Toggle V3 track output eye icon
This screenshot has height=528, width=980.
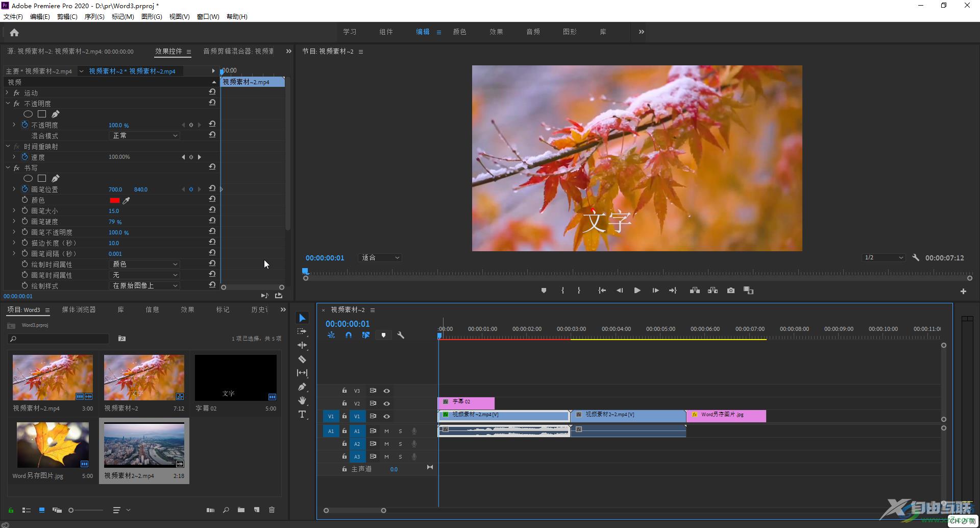387,391
